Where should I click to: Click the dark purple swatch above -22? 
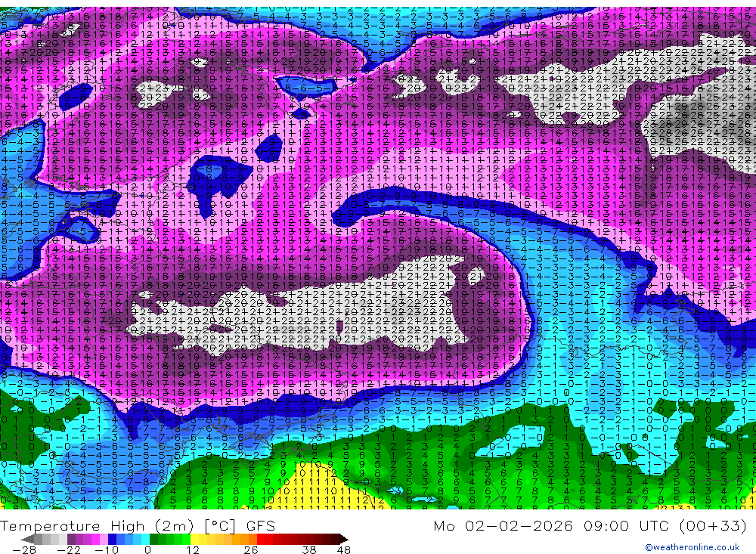pyautogui.click(x=71, y=540)
